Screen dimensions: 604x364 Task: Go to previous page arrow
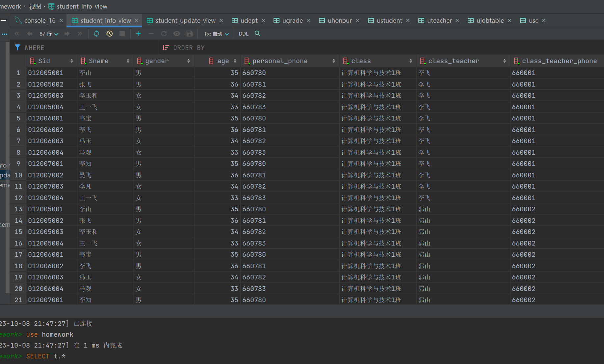(30, 34)
